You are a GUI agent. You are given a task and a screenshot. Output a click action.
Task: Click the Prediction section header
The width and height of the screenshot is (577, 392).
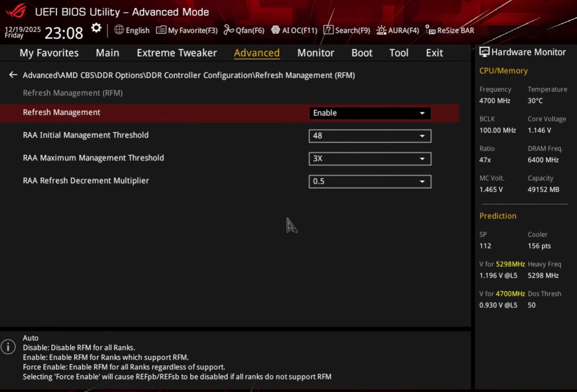pyautogui.click(x=498, y=216)
